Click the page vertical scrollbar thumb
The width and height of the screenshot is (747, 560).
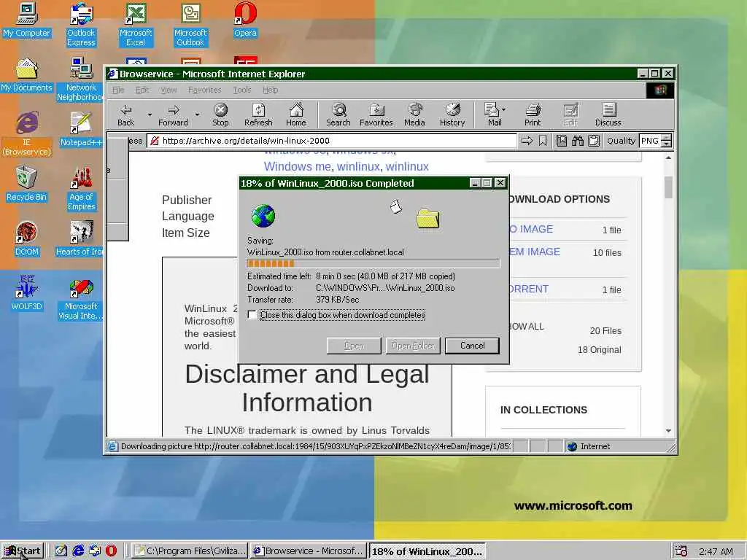(x=668, y=187)
